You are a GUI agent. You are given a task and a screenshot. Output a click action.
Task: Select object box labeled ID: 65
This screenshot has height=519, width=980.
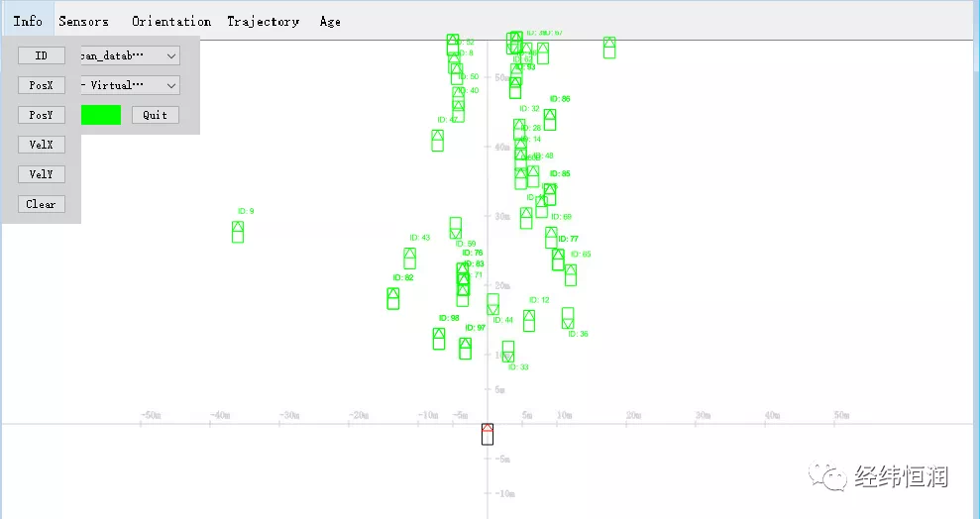coord(570,274)
